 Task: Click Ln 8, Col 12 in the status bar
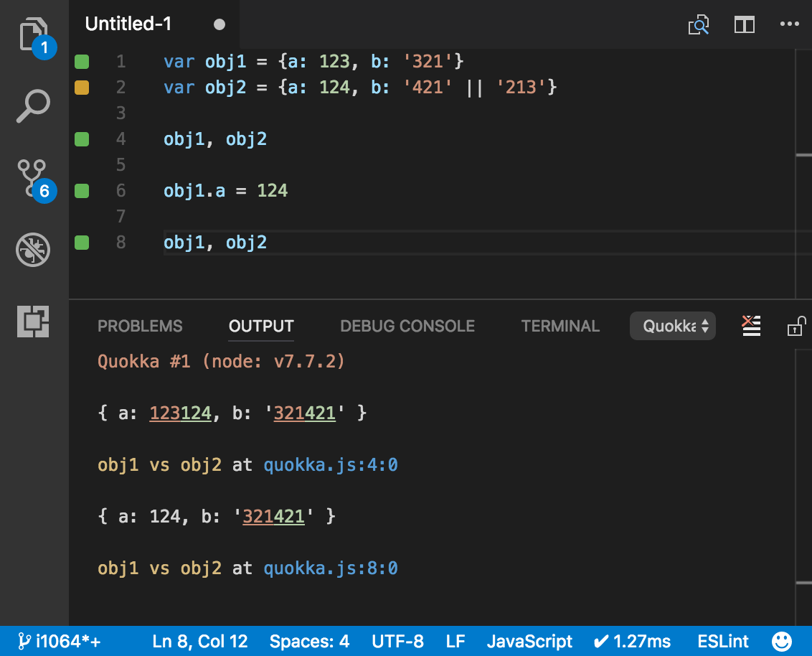pos(199,640)
